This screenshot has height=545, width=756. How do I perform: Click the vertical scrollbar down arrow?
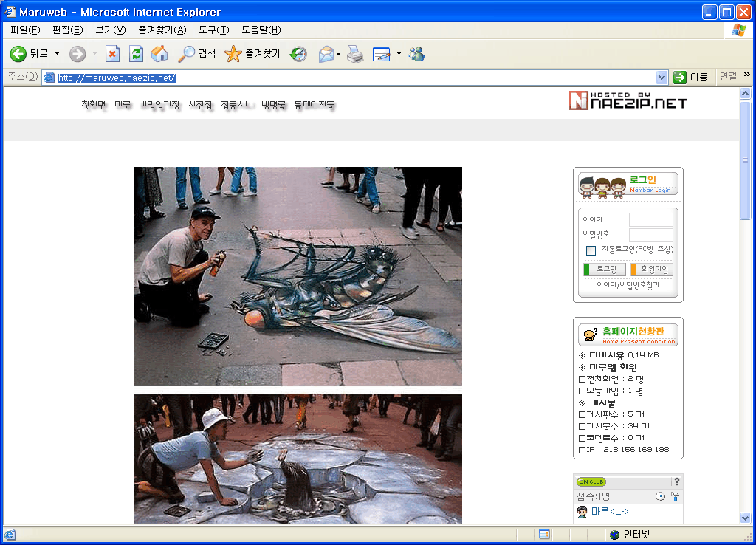tap(745, 518)
